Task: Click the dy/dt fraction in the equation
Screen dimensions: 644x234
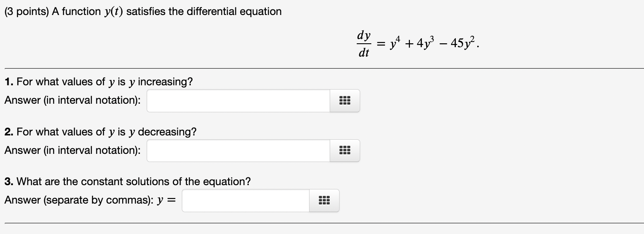Action: click(x=364, y=44)
